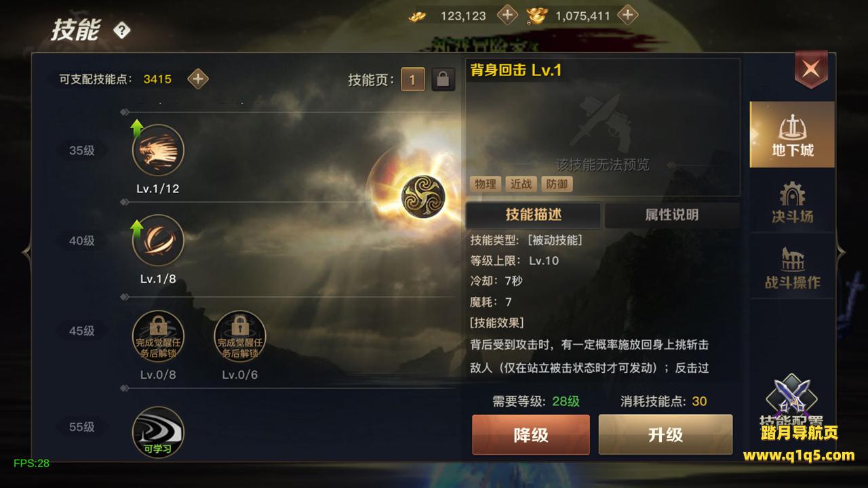868x488 pixels.
Task: Select the level 35 claw skill icon
Action: tap(158, 150)
